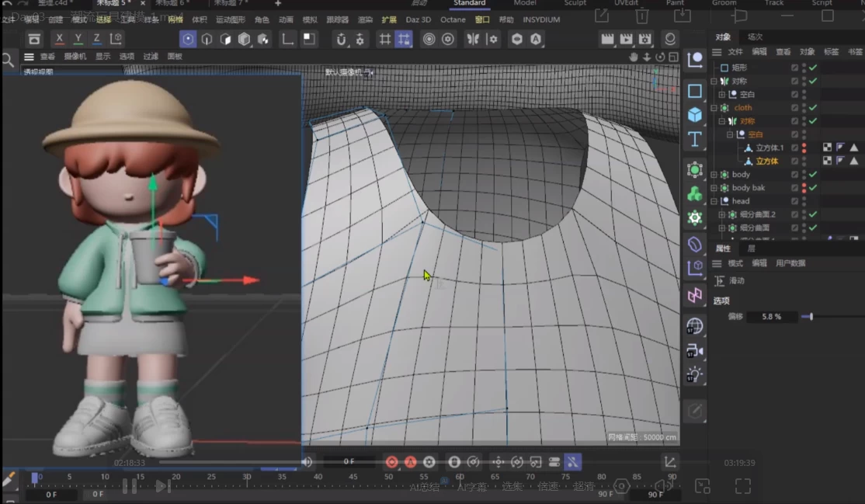Toggle the green checkmark for cloth object
Screen dimensions: 865x504
(x=813, y=108)
